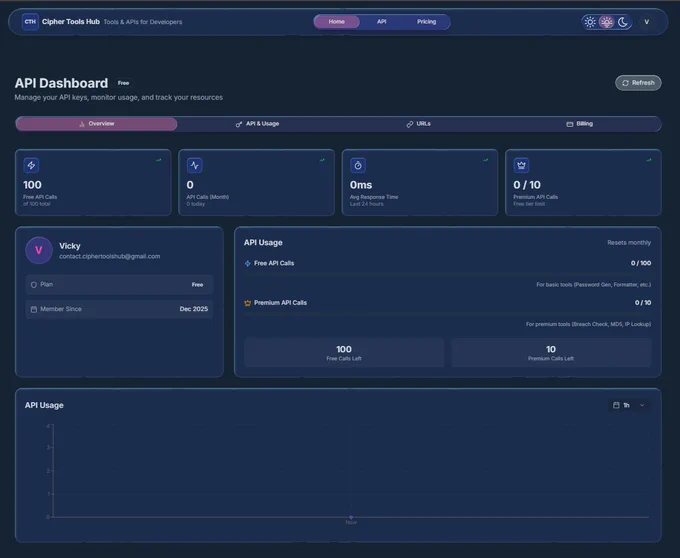This screenshot has width=680, height=558.
Task: Click the calendar icon in time range selector
Action: tap(616, 405)
